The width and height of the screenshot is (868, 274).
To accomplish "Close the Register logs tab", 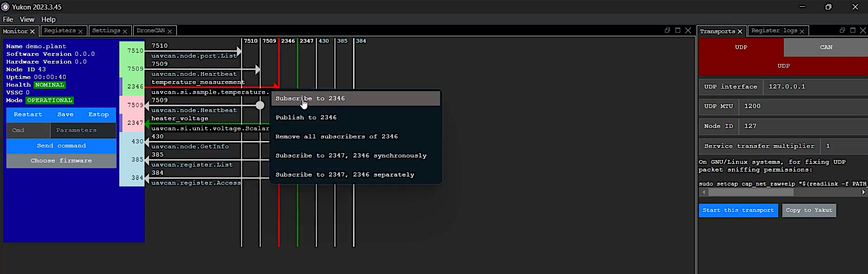I will click(x=802, y=31).
